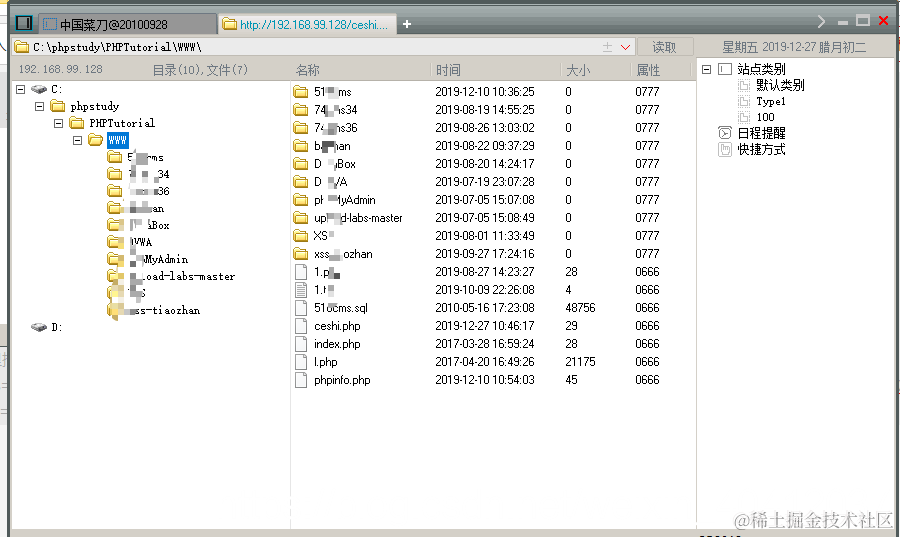Select the PHPTutorial folder in tree

[x=122, y=123]
